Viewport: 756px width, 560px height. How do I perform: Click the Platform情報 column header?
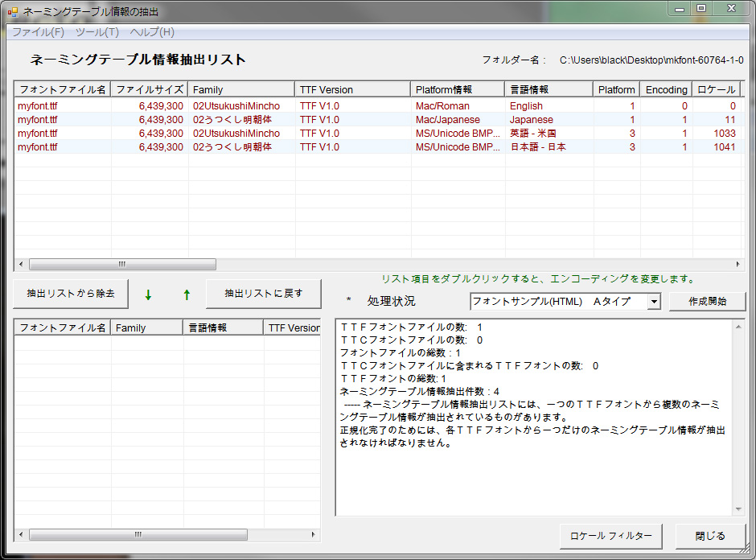point(458,90)
